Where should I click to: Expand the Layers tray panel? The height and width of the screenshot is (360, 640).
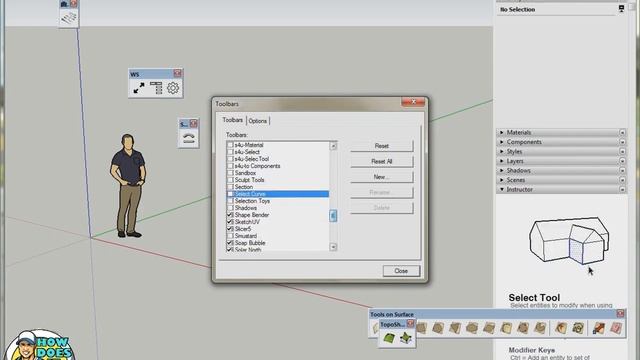[502, 161]
